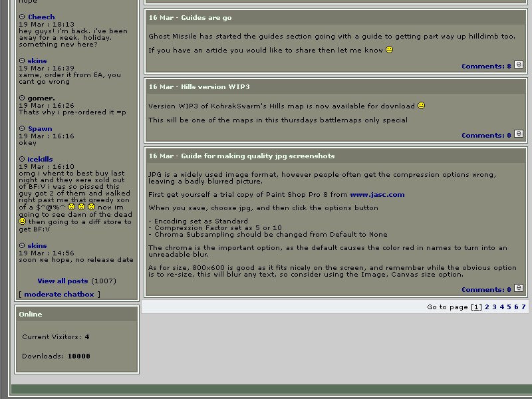Click 'Chroma Subsampling should be changed' line

coord(268,235)
